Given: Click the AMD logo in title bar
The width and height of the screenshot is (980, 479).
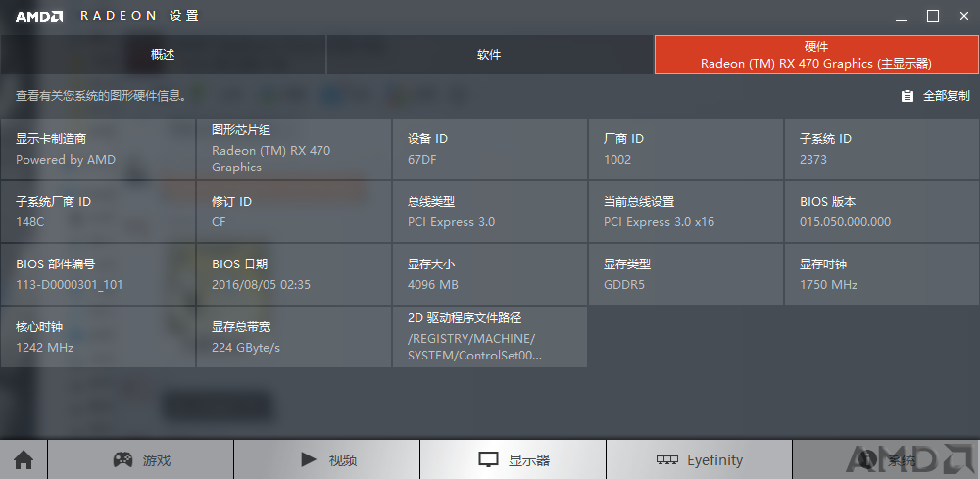Looking at the screenshot, I should pos(39,17).
